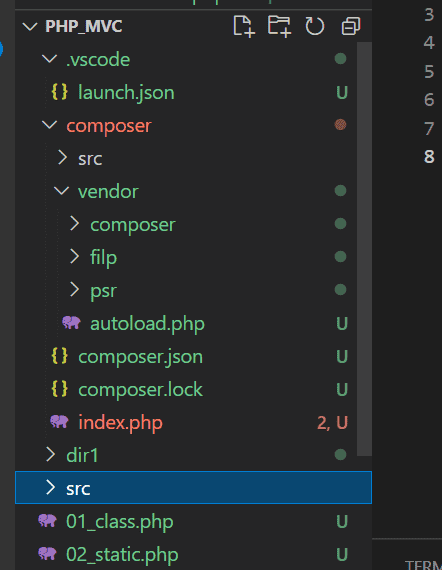Collapse all folders in Explorer

pyautogui.click(x=351, y=26)
